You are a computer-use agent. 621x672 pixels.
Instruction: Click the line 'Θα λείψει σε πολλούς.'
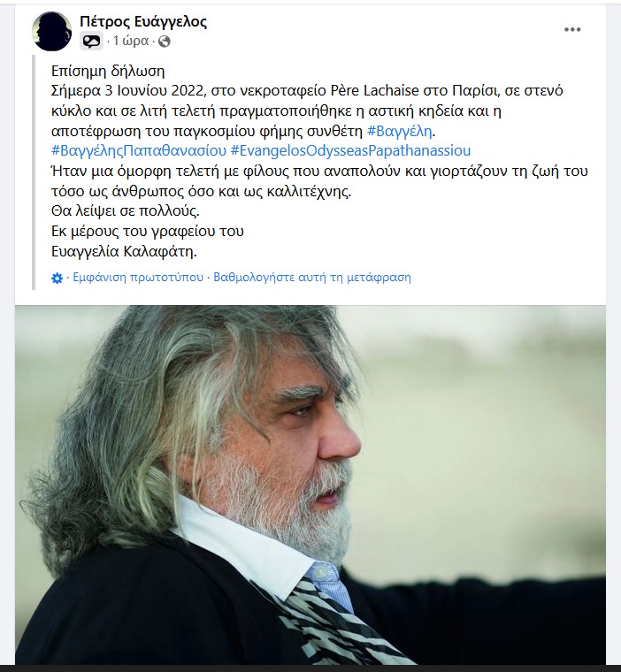pyautogui.click(x=126, y=210)
